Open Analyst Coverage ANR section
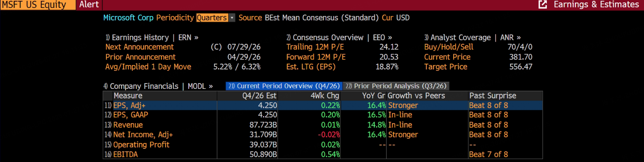 pyautogui.click(x=473, y=37)
